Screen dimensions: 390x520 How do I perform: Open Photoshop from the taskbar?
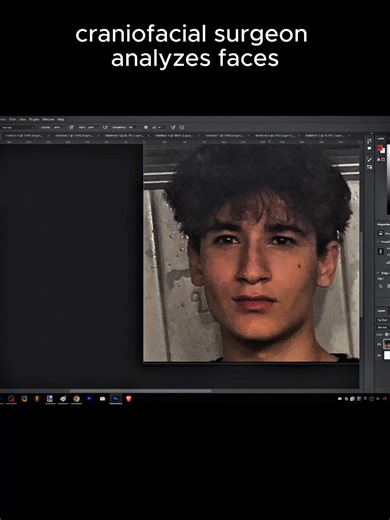click(x=116, y=399)
